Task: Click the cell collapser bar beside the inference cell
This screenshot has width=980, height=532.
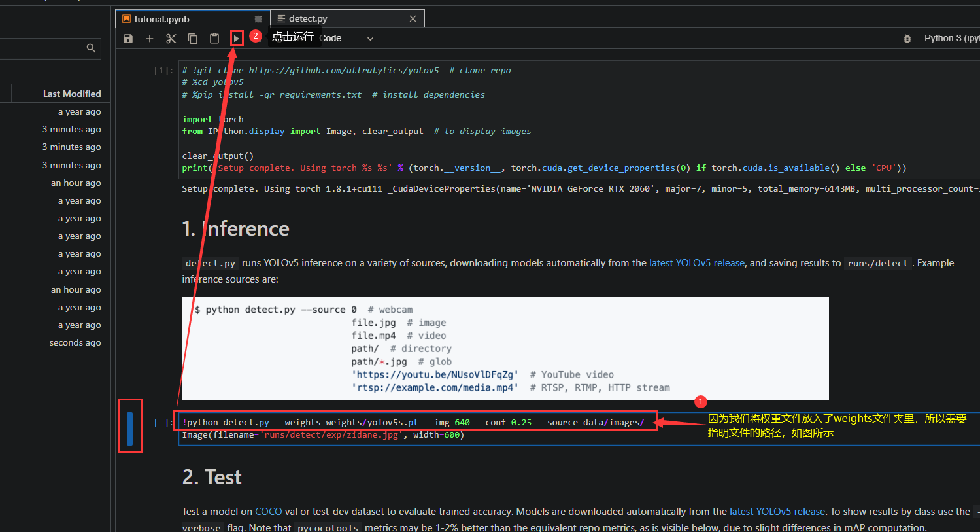Action: click(130, 429)
